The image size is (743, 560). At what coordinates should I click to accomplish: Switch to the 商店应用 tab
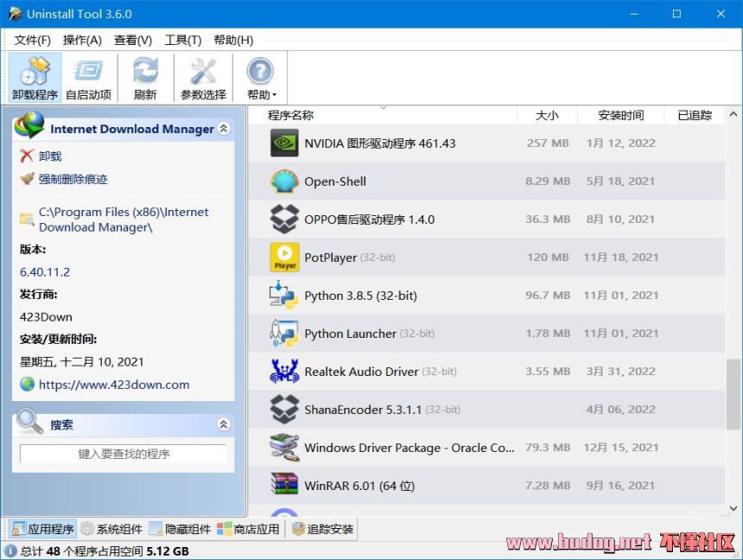point(249,529)
